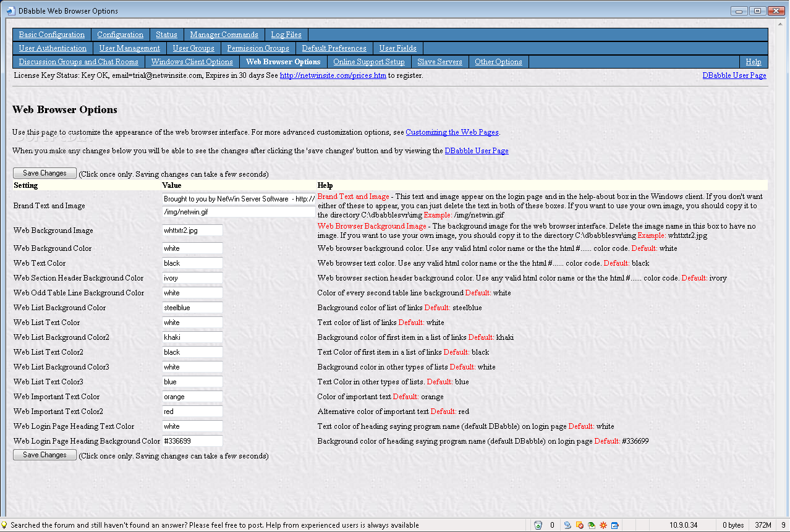Click the top Save Changes button
Screen dimensions: 790x532
(45, 173)
